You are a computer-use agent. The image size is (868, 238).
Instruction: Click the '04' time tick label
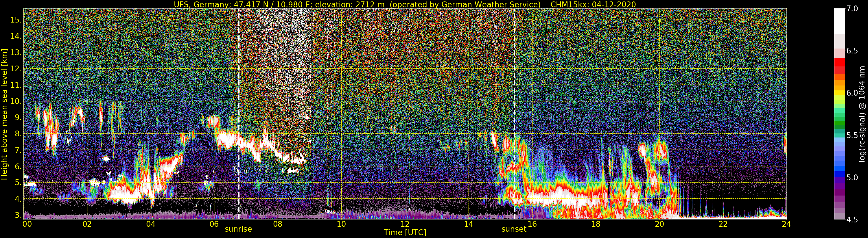click(151, 224)
